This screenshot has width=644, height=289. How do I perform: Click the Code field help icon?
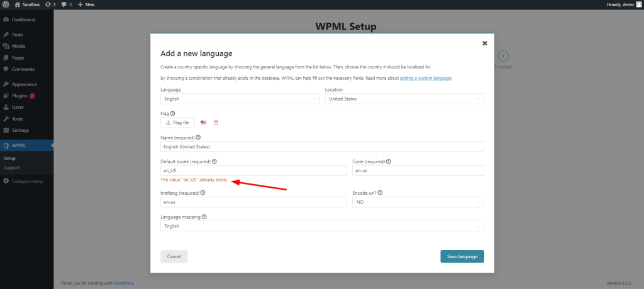(389, 161)
